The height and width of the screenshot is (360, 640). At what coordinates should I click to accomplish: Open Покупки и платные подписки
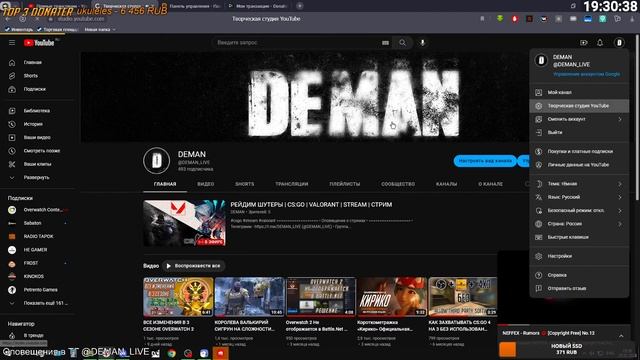579,151
